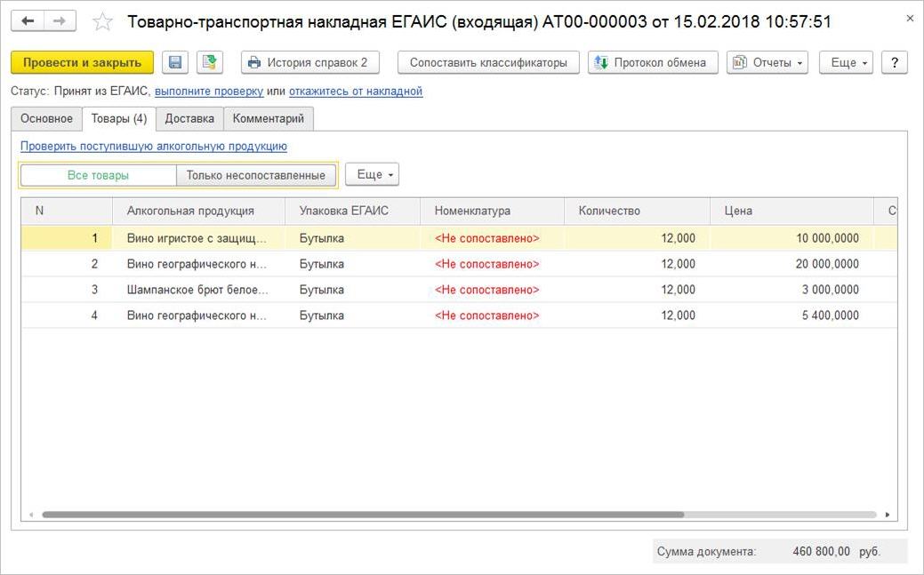Click price cell 20 000,0000

(792, 264)
